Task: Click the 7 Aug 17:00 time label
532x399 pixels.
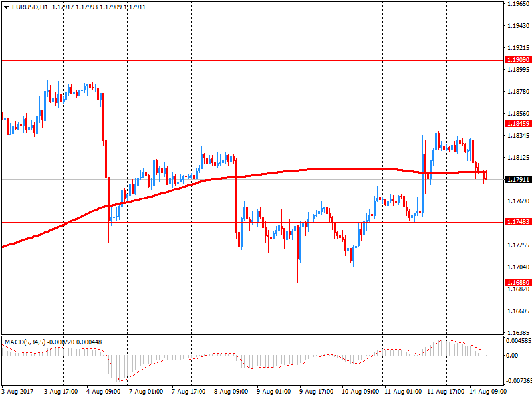Action: (x=188, y=392)
